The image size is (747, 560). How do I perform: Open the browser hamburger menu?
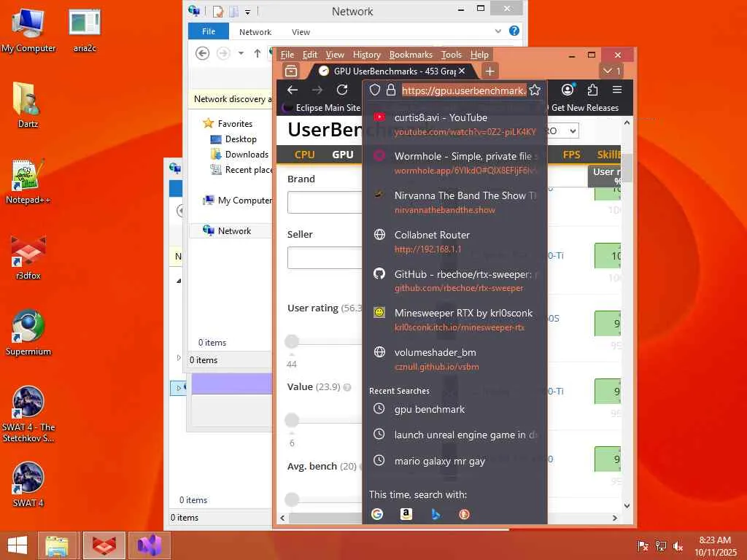point(617,90)
